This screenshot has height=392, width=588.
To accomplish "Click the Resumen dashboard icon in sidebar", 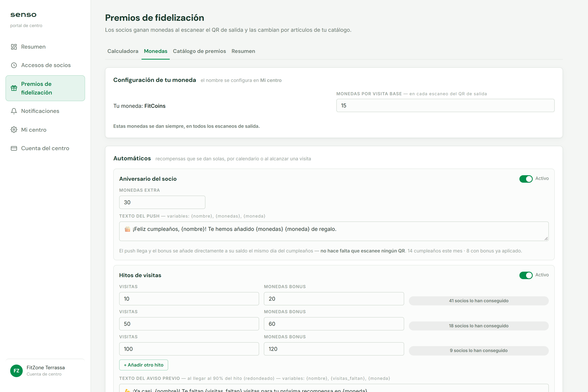I will [x=14, y=47].
